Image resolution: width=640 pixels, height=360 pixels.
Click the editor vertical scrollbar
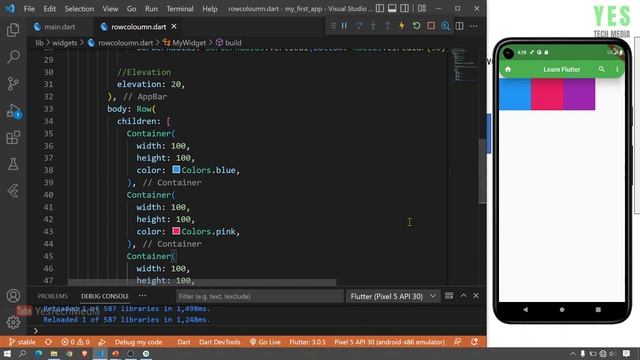point(482,171)
